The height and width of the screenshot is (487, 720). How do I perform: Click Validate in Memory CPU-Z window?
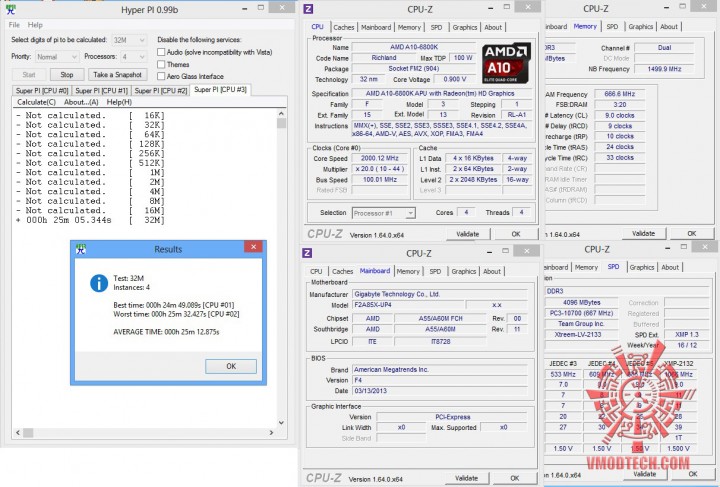(643, 234)
